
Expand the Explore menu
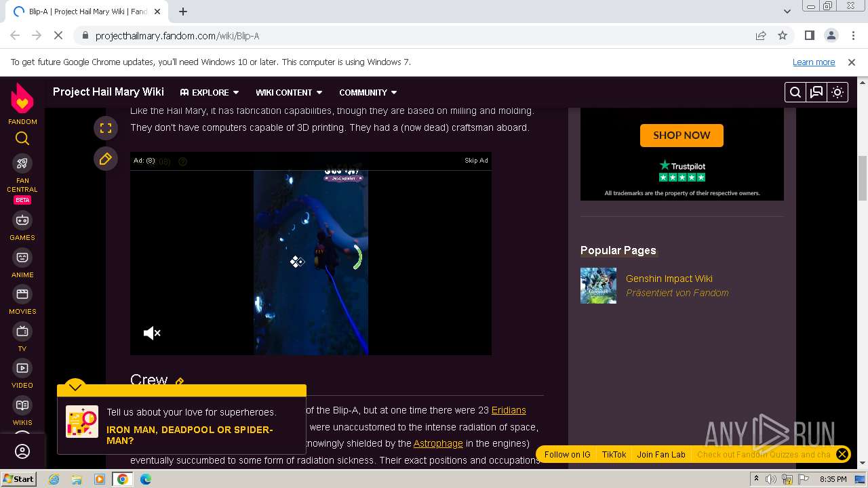(x=210, y=92)
